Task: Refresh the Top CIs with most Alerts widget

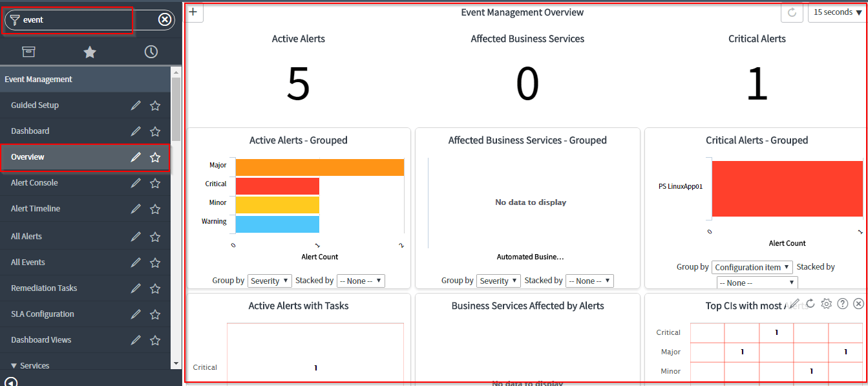Action: click(x=812, y=303)
